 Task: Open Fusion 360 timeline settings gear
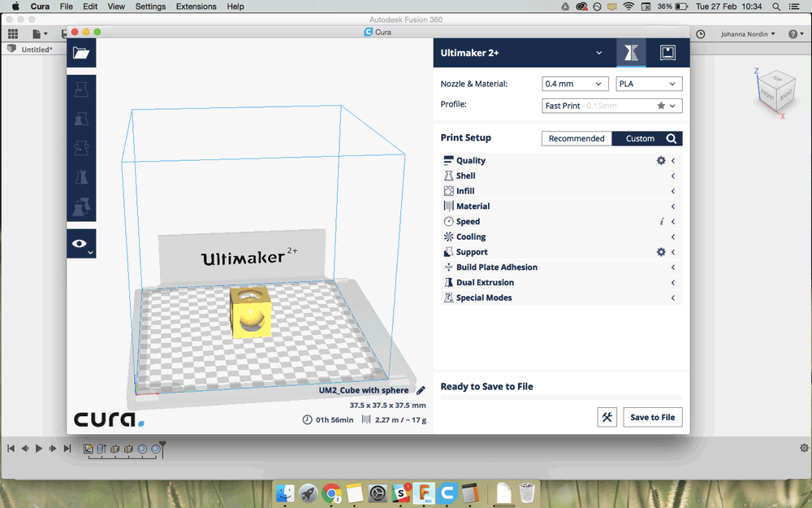(804, 448)
